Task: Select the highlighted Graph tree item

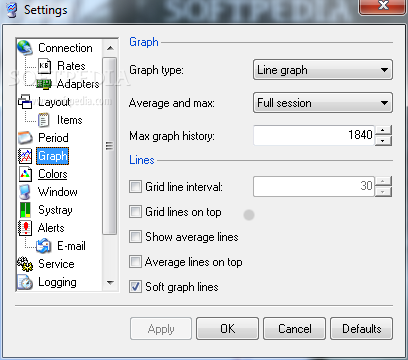Action: (53, 156)
